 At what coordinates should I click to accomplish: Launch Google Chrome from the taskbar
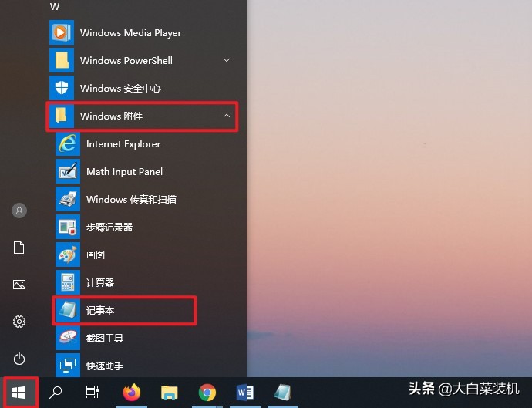pos(207,393)
